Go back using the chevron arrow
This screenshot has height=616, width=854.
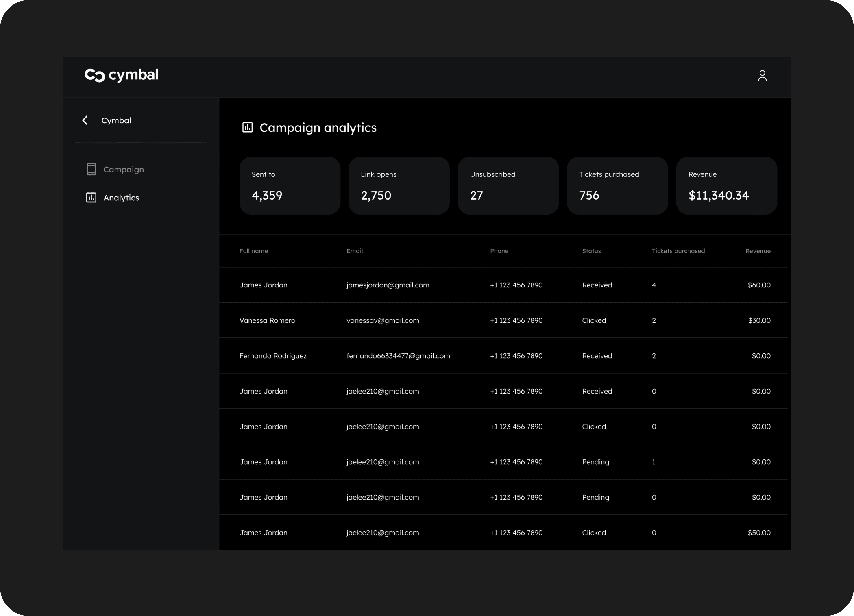[85, 120]
